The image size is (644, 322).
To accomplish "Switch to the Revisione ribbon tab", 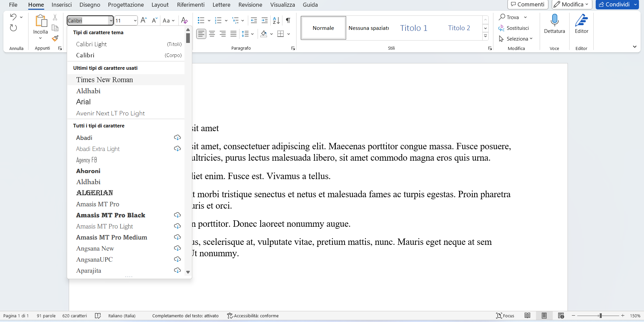I will tap(250, 5).
